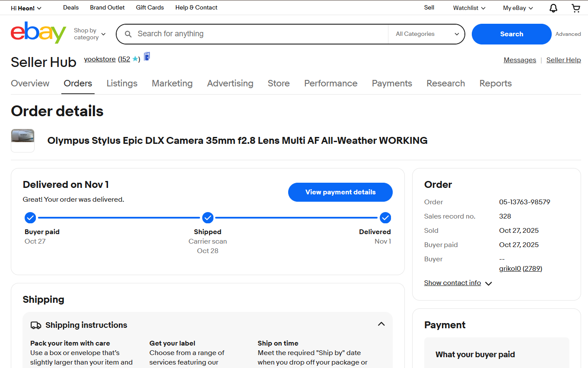Click the store badge icon beside yookstore
The width and height of the screenshot is (588, 368).
[x=147, y=57]
